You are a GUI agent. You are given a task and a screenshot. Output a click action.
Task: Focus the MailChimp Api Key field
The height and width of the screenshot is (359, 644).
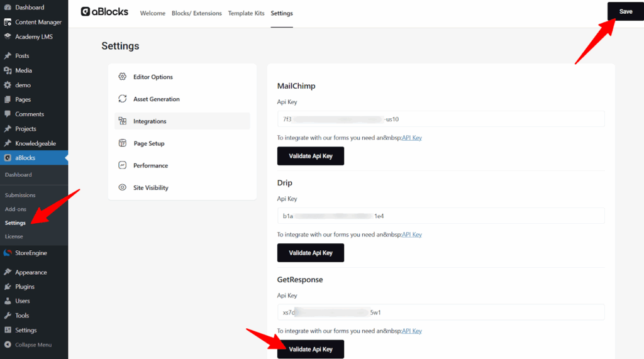[441, 119]
